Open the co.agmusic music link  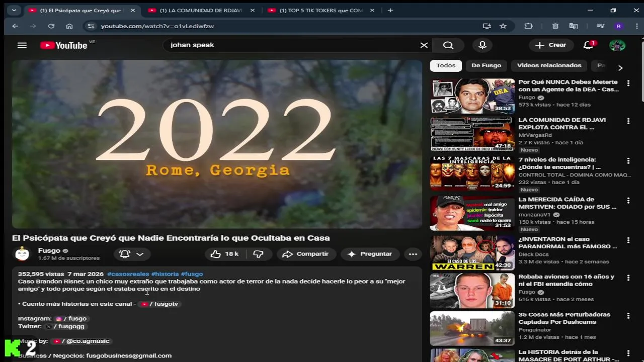click(80, 341)
